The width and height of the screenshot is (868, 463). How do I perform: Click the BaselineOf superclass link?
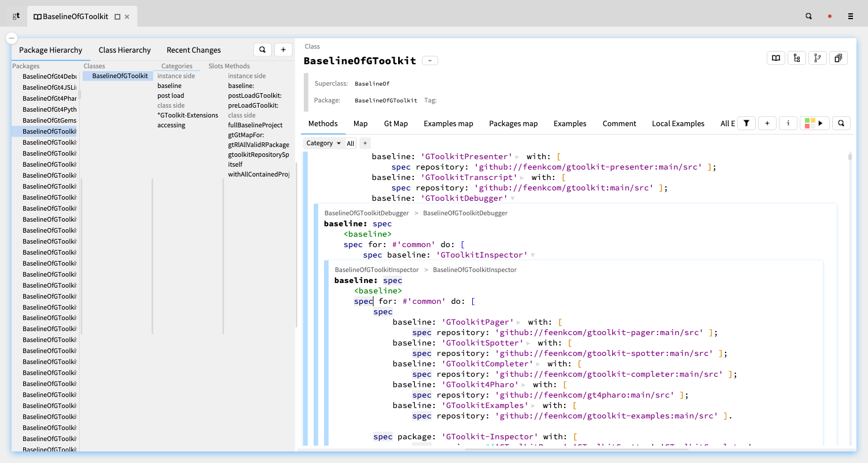(372, 83)
